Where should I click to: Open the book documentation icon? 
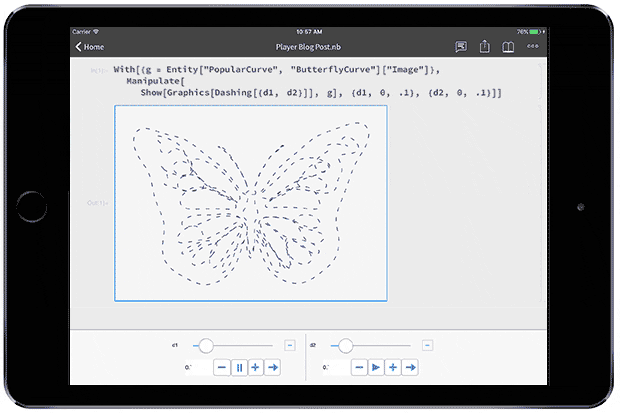pos(509,46)
